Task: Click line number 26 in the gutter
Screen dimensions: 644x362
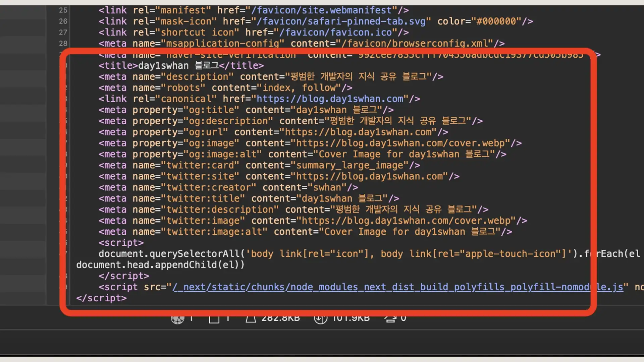Action: coord(63,21)
